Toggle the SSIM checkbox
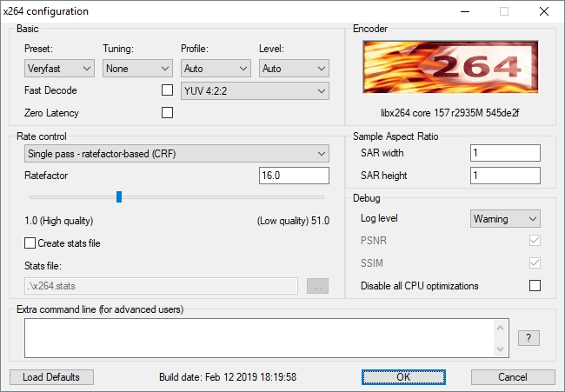The width and height of the screenshot is (565, 392). [535, 263]
